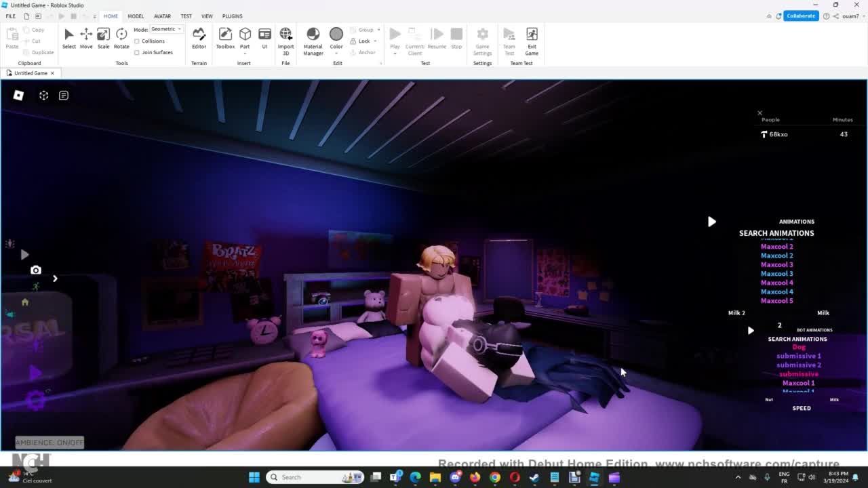
Task: Click the Exit Game icon
Action: click(x=532, y=38)
